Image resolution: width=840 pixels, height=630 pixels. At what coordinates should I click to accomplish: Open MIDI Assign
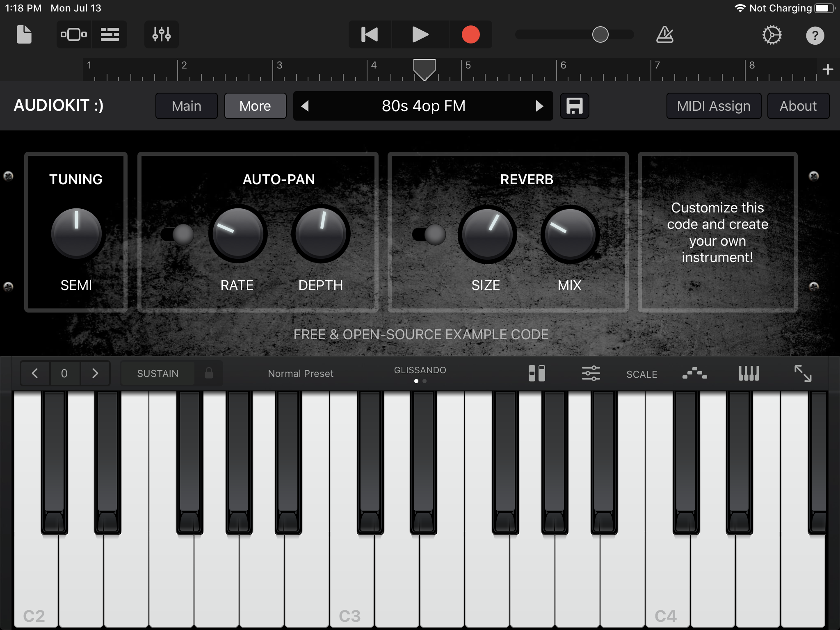pos(713,106)
